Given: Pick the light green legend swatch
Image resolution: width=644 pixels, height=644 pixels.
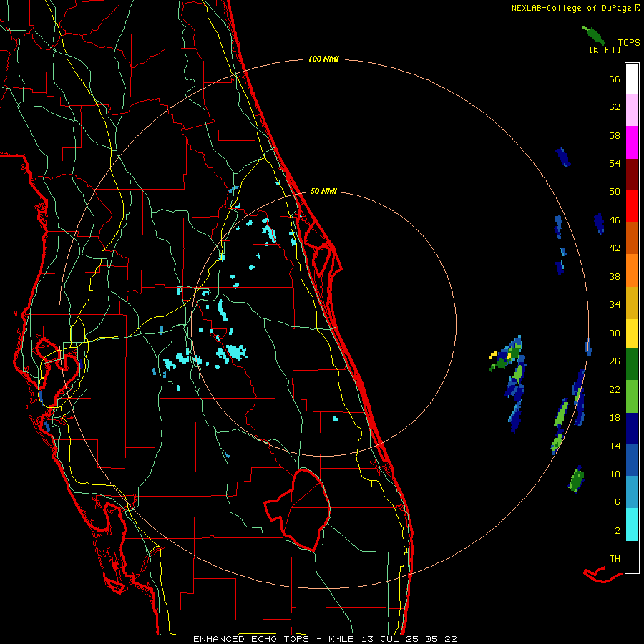Looking at the screenshot, I should point(632,396).
